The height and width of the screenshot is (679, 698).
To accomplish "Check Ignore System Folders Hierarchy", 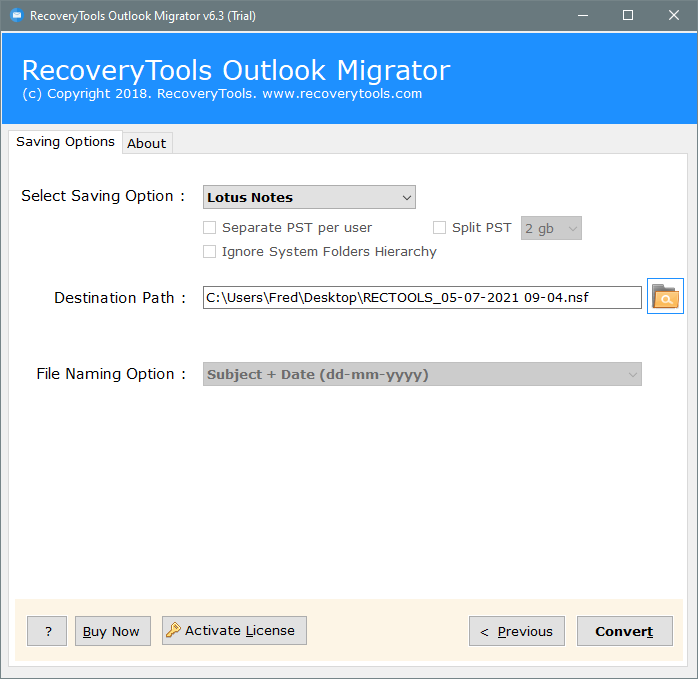I will 210,252.
